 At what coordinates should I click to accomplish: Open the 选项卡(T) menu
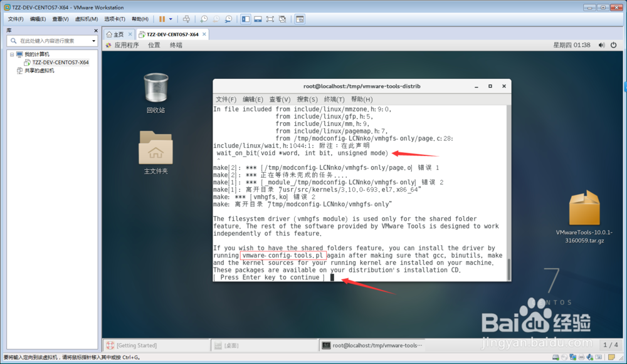tap(115, 19)
